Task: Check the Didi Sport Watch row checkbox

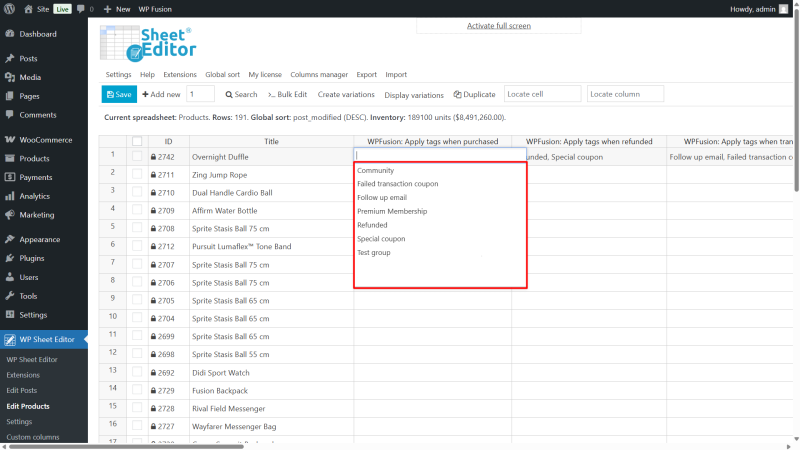Action: pos(137,372)
